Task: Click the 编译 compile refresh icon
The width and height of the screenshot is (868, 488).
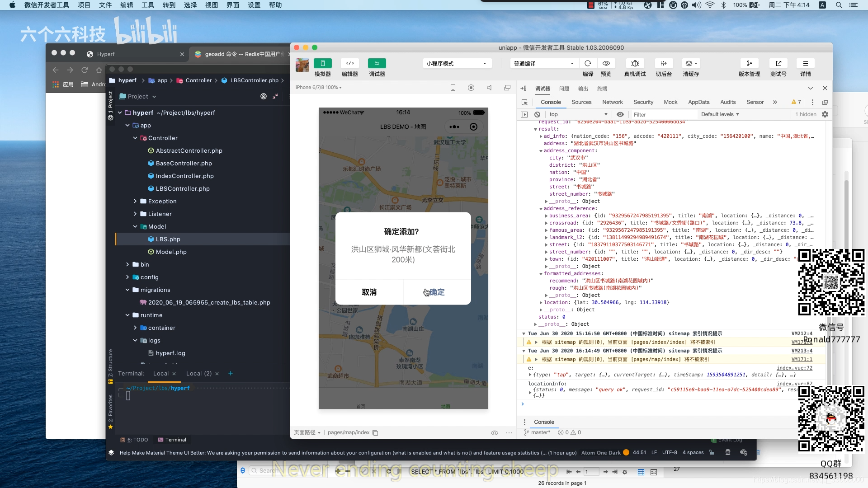Action: coord(588,63)
